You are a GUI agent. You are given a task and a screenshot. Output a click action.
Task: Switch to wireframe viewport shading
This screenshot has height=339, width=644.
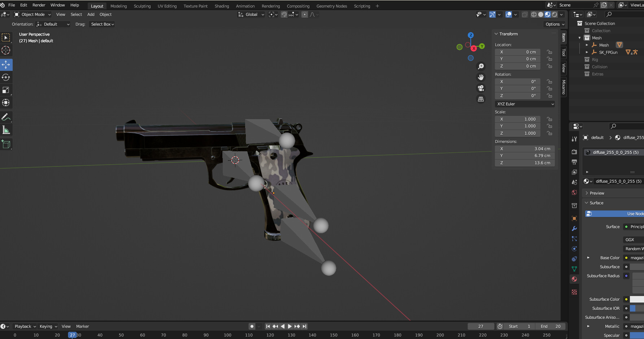(x=534, y=14)
